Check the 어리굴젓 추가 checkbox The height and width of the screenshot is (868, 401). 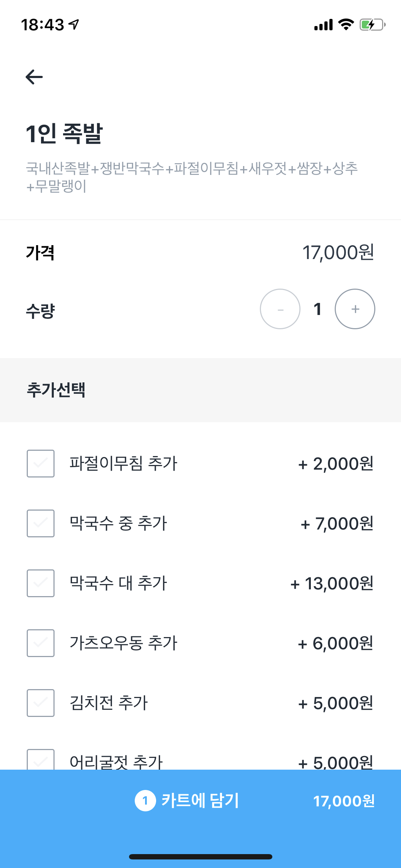point(41,760)
